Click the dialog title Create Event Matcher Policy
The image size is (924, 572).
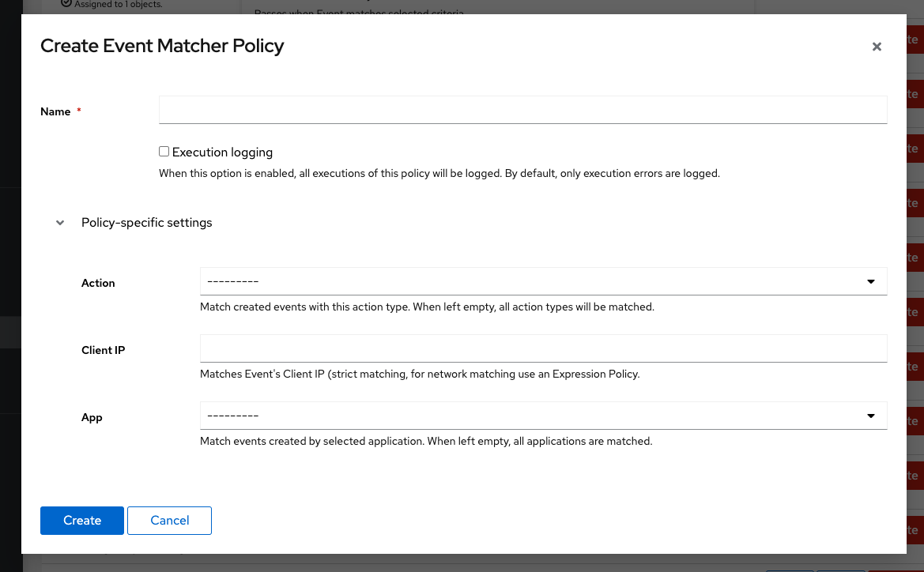[162, 46]
